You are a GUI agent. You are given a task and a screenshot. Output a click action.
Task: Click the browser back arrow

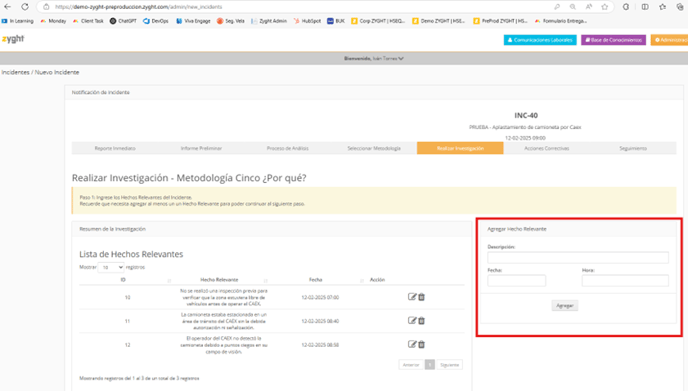[x=7, y=7]
